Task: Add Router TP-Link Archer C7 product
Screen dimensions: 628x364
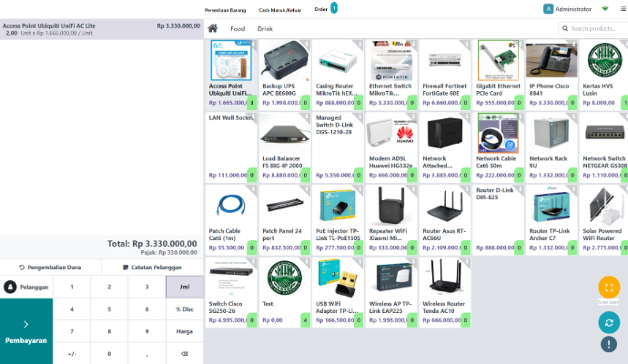Action: coord(552,219)
